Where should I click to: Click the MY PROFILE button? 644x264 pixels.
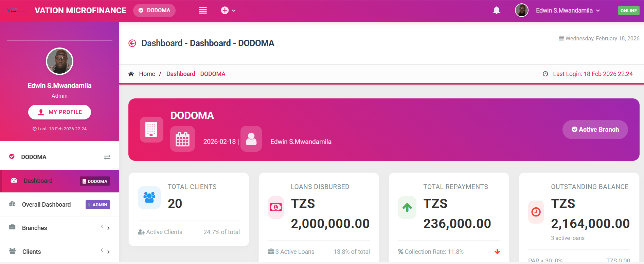coord(59,112)
